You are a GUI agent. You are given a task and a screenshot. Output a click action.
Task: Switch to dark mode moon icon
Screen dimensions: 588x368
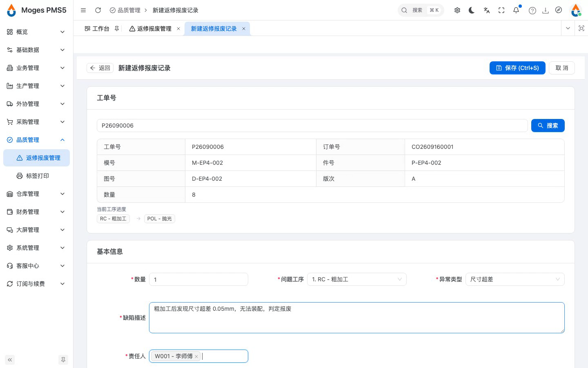tap(472, 10)
